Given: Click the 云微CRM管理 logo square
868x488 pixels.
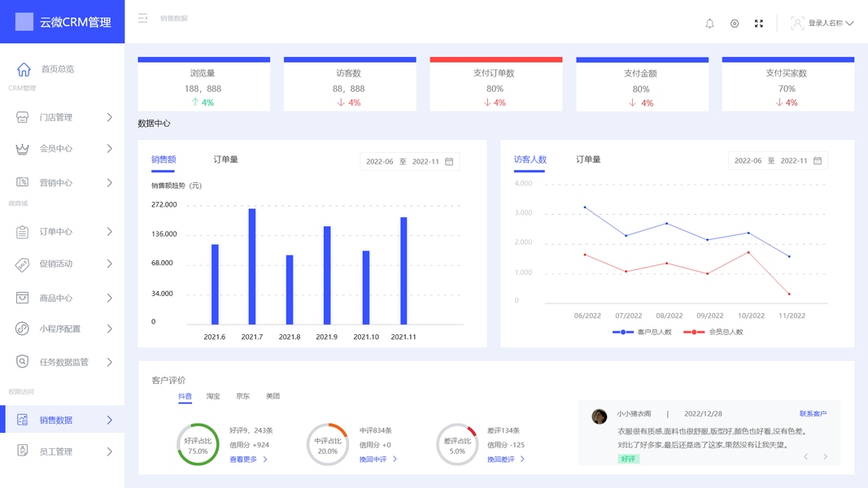Looking at the screenshot, I should click(24, 22).
